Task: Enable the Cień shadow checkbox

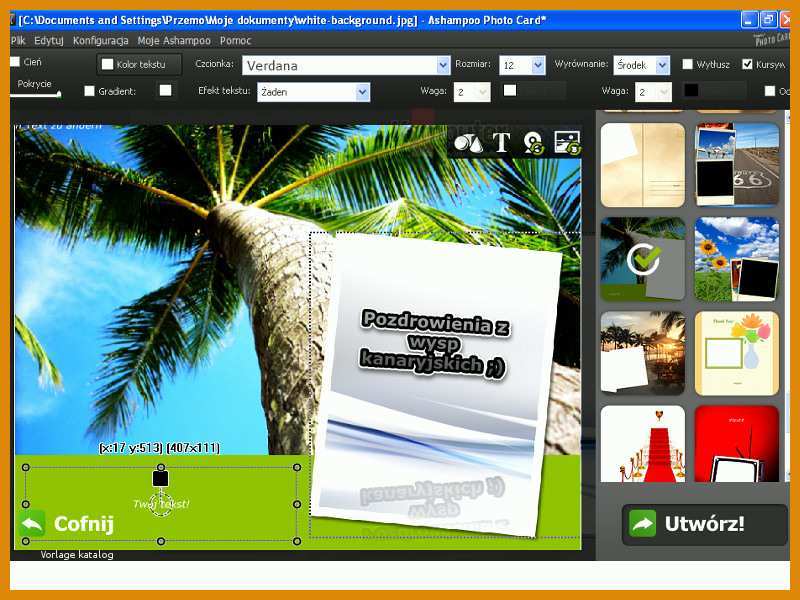Action: coord(15,62)
